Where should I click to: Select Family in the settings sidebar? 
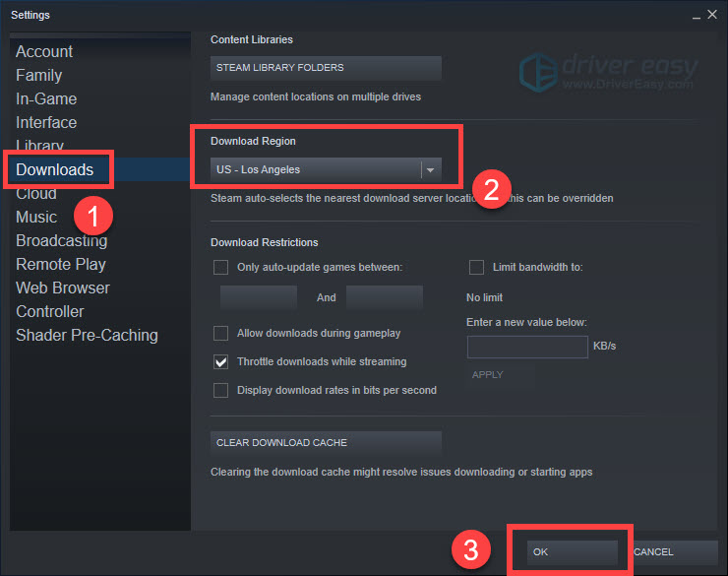pos(38,75)
